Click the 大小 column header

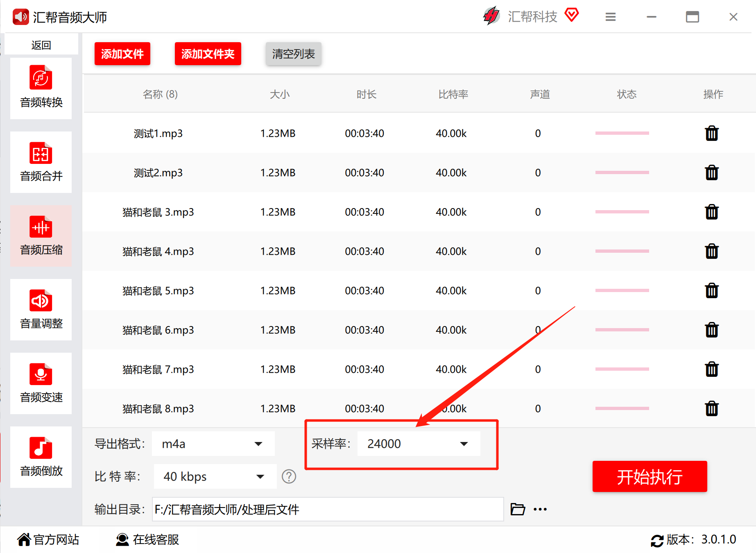click(280, 94)
